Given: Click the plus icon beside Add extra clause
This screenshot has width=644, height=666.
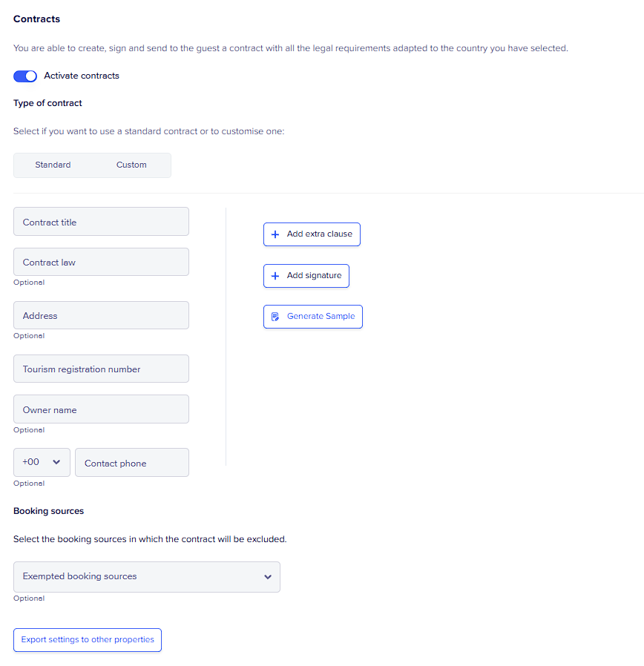Looking at the screenshot, I should pos(275,234).
